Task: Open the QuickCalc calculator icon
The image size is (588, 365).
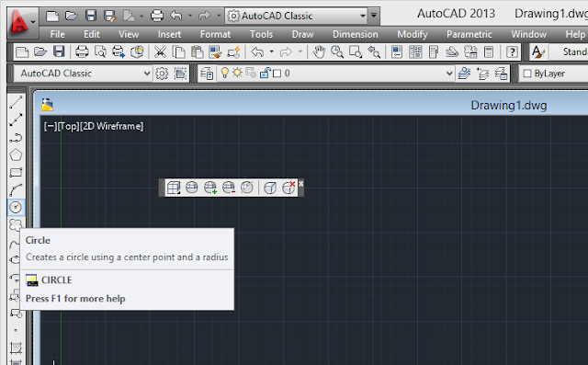Action: (489, 51)
